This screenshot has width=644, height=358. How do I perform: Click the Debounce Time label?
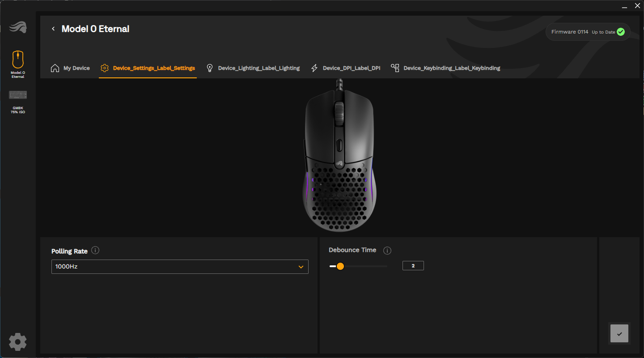352,250
